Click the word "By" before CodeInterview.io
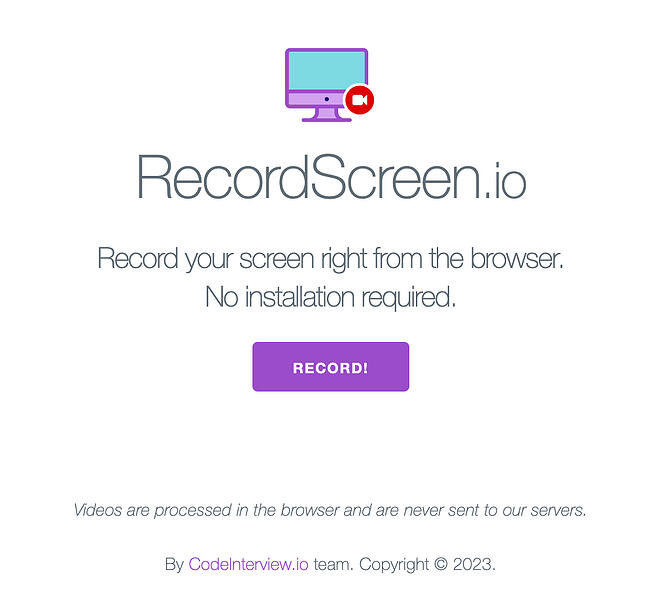 pos(174,565)
